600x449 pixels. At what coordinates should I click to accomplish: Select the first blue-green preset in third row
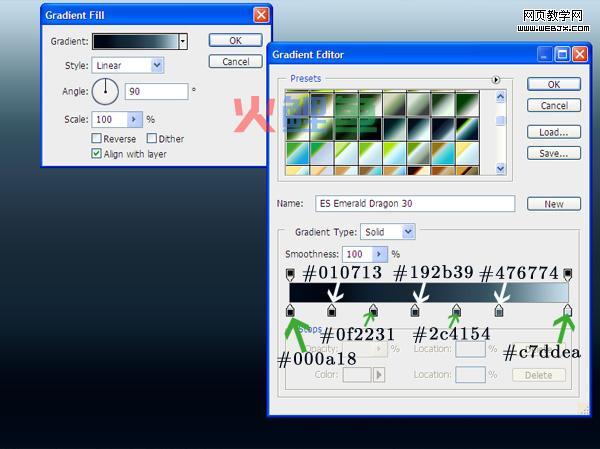coord(297,153)
